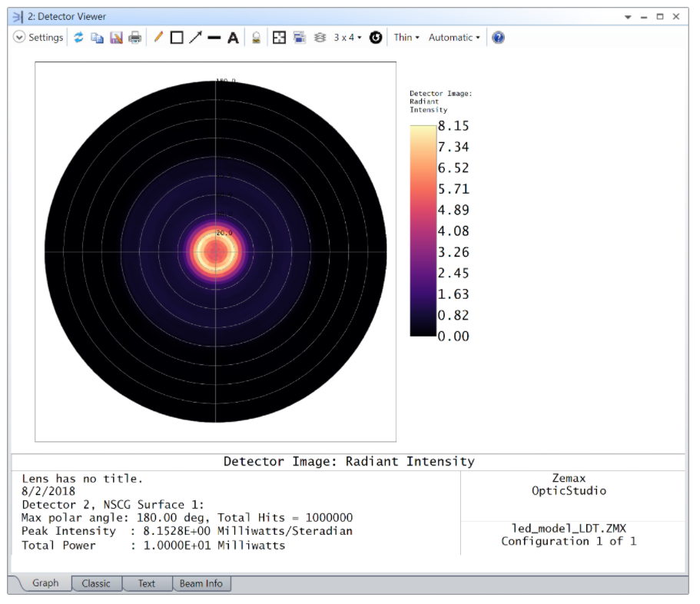
Task: Select the arrow drawing tool
Action: pos(195,38)
